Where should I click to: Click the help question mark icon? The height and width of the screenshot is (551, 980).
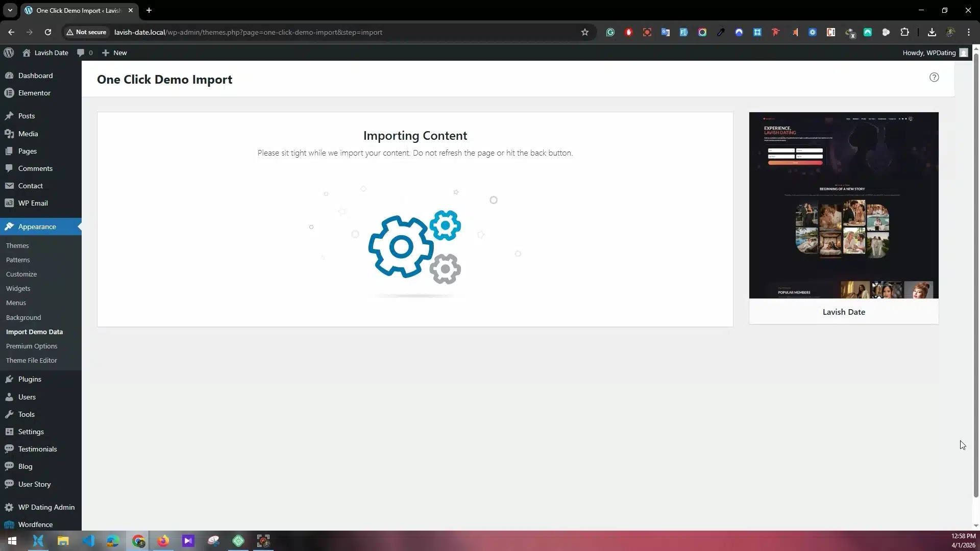(x=934, y=78)
